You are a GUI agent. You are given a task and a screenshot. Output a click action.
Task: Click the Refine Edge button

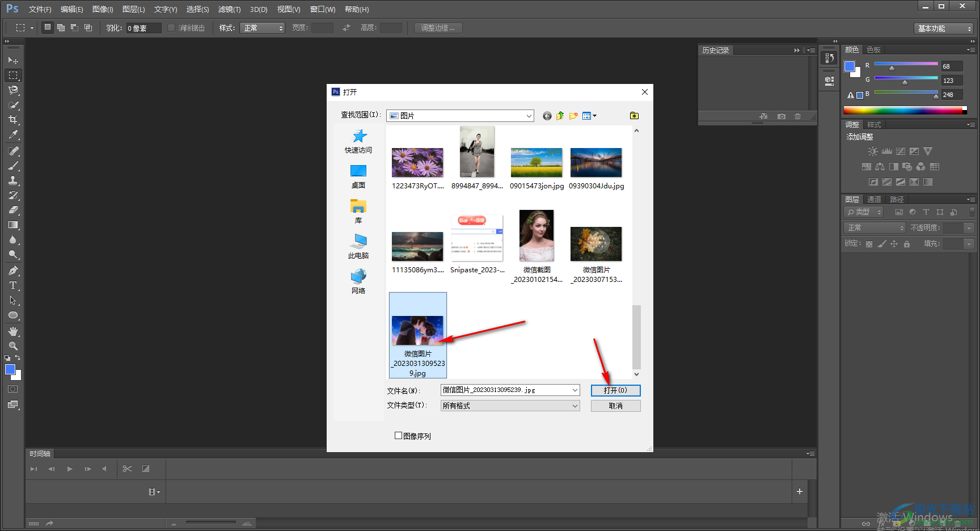click(438, 28)
